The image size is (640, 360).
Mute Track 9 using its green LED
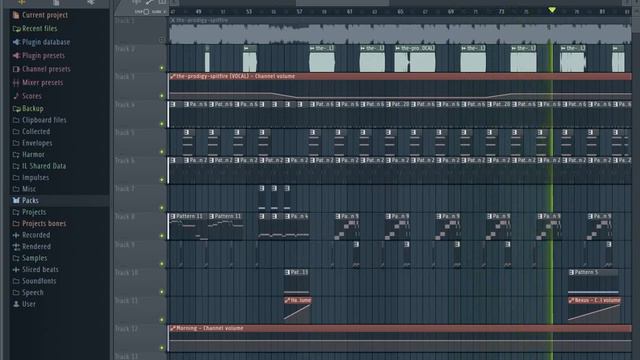[162, 264]
